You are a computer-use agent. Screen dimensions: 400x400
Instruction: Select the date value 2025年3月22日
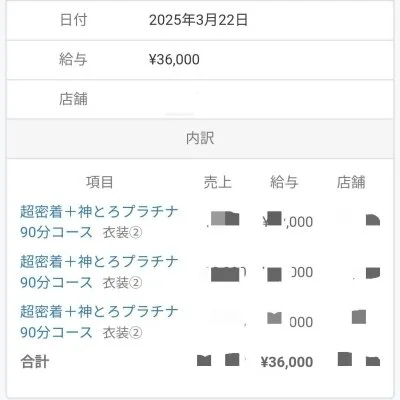[x=198, y=20]
